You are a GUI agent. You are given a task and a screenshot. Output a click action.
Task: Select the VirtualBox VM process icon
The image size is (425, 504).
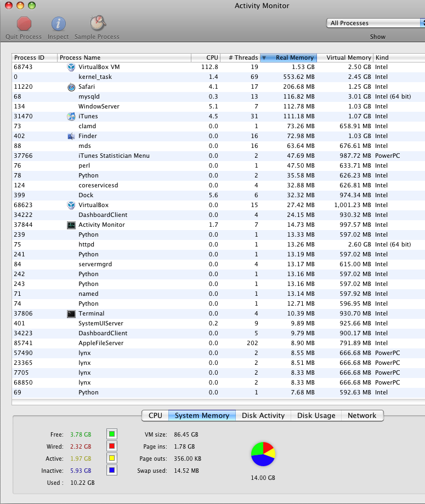coord(71,67)
